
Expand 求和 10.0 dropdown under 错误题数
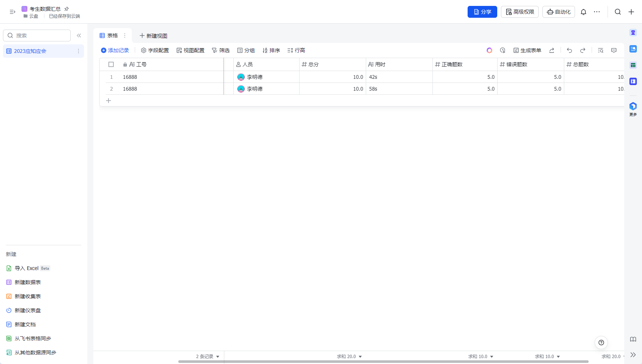click(x=547, y=357)
